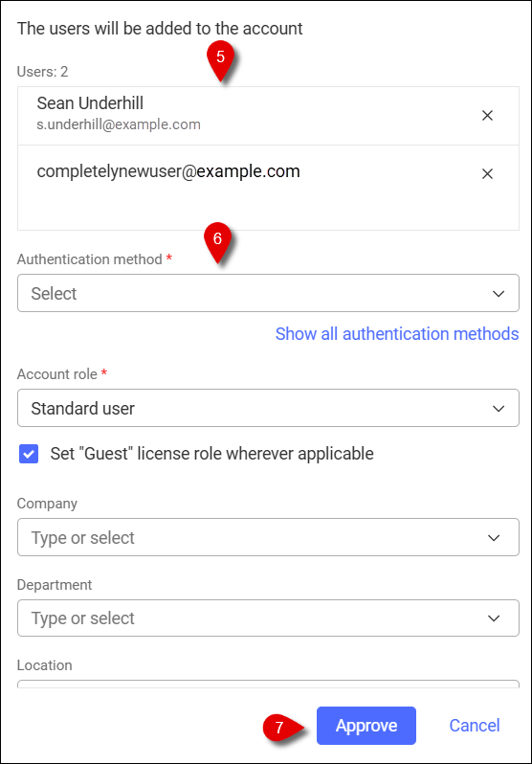Screen dimensions: 532x764
Task: Open the Account role dropdown showing Standard user
Action: 268,408
